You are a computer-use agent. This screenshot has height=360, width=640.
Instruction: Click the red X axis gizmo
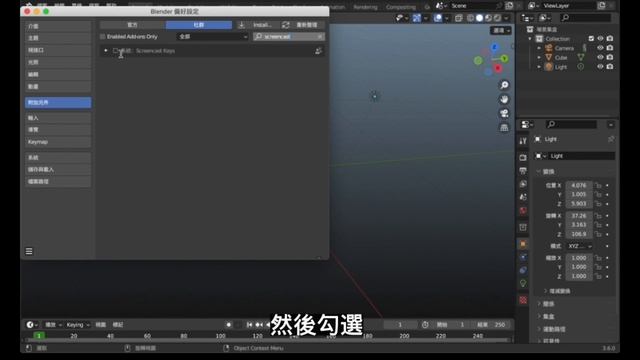498,68
